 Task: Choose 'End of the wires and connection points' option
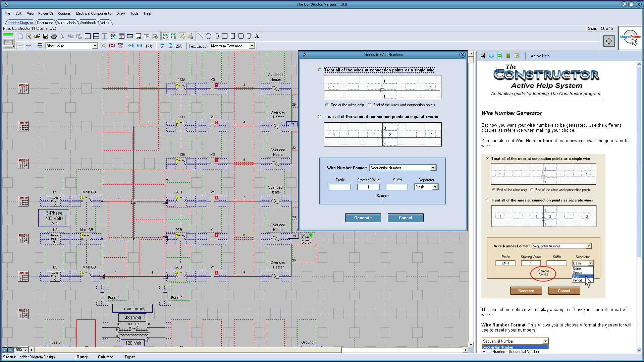[x=369, y=105]
